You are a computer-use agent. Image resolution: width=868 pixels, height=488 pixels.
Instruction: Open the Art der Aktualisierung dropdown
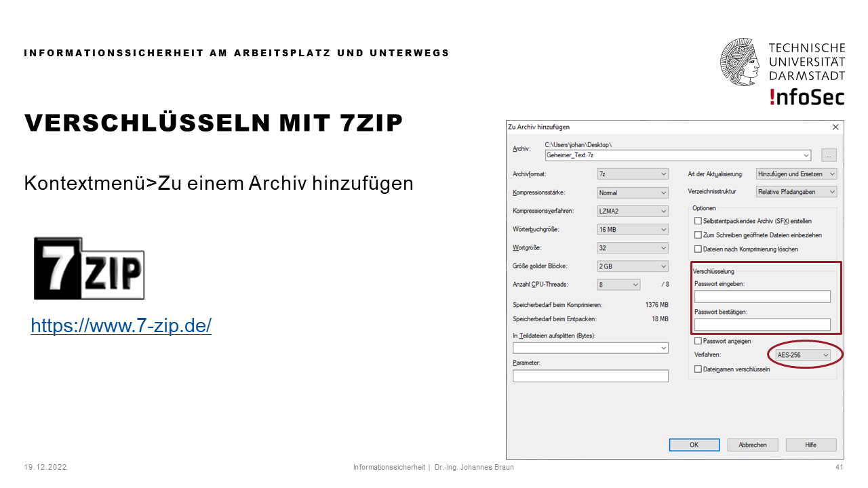[797, 174]
